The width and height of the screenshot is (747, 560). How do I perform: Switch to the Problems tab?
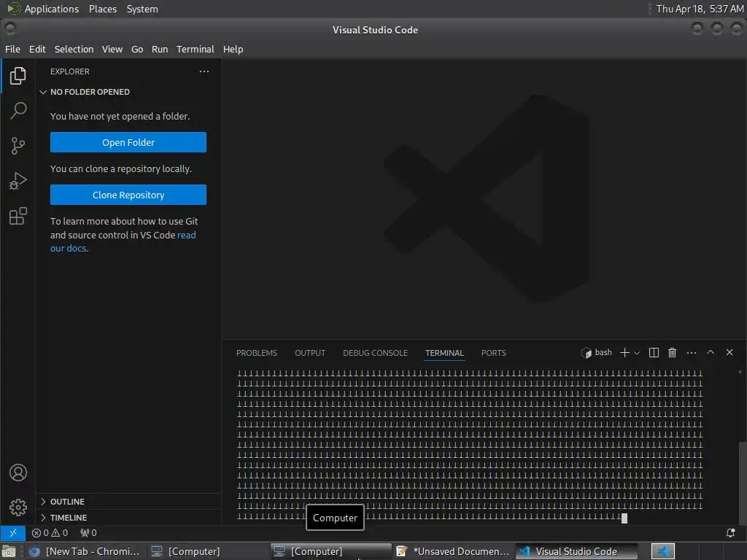click(x=257, y=353)
